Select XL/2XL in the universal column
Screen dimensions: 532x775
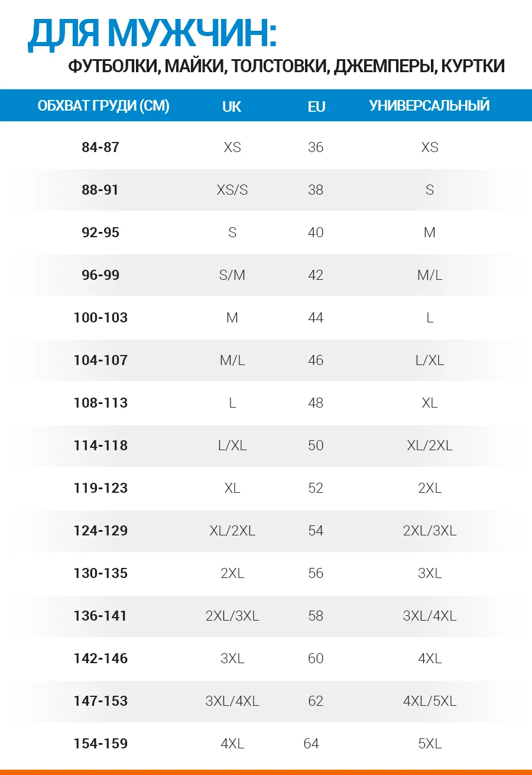[430, 445]
